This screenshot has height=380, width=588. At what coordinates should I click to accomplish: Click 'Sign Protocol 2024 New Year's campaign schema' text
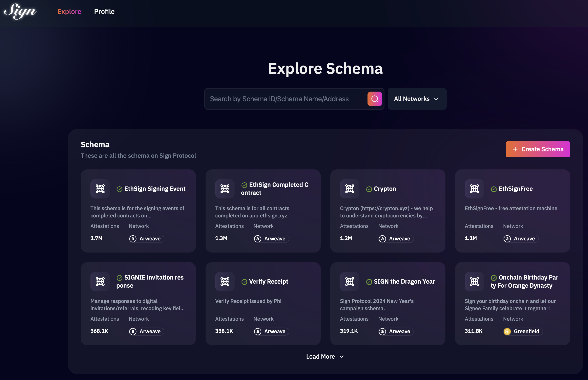[377, 305]
